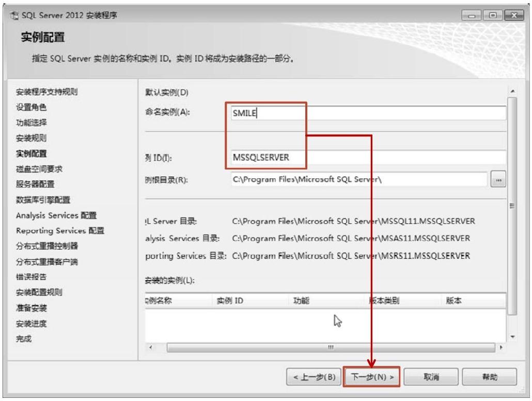This screenshot has width=532, height=401.
Task: Go back with the Previous (B) button
Action: coord(314,377)
